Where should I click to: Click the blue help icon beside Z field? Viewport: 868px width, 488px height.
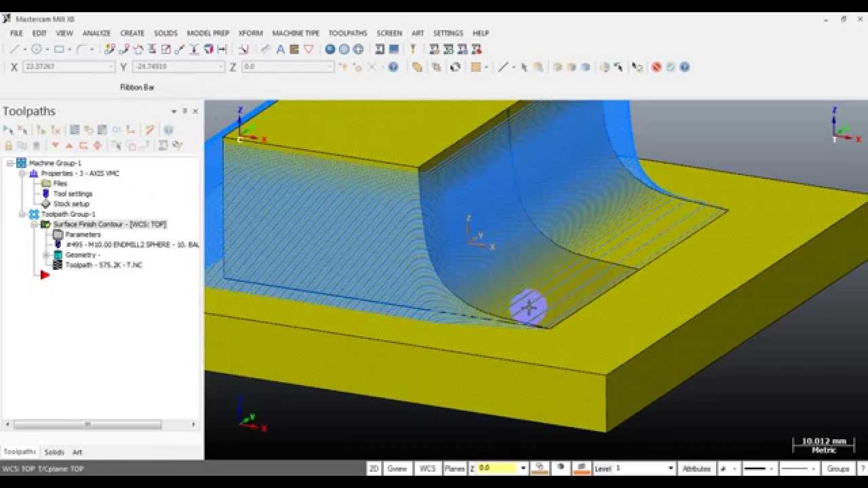(393, 67)
